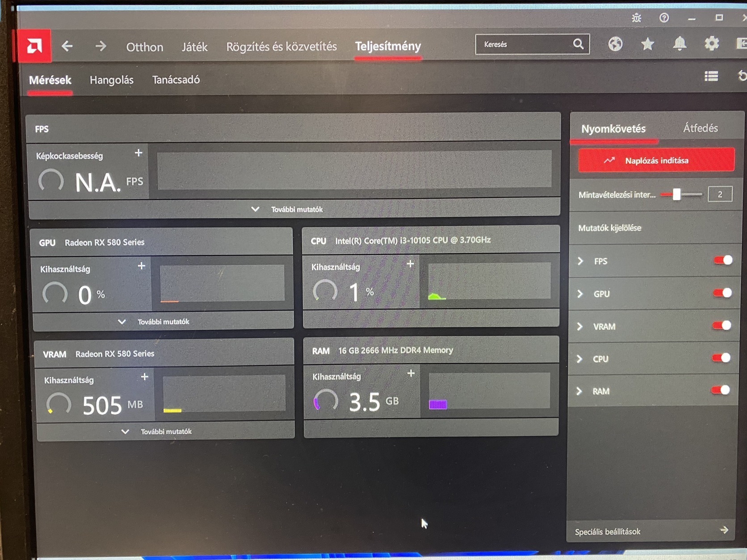Image resolution: width=747 pixels, height=560 pixels.
Task: Expand GPU metrics chevron in sidebar
Action: point(580,294)
